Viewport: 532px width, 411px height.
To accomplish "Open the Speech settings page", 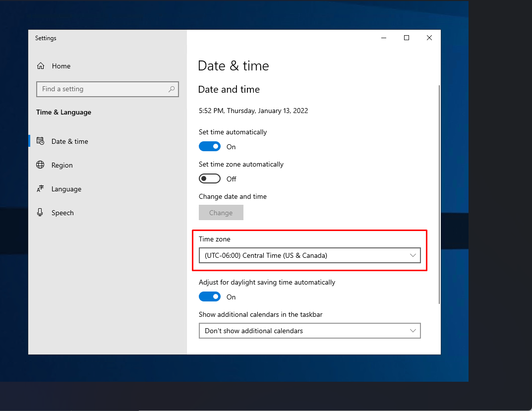I will pyautogui.click(x=108, y=213).
